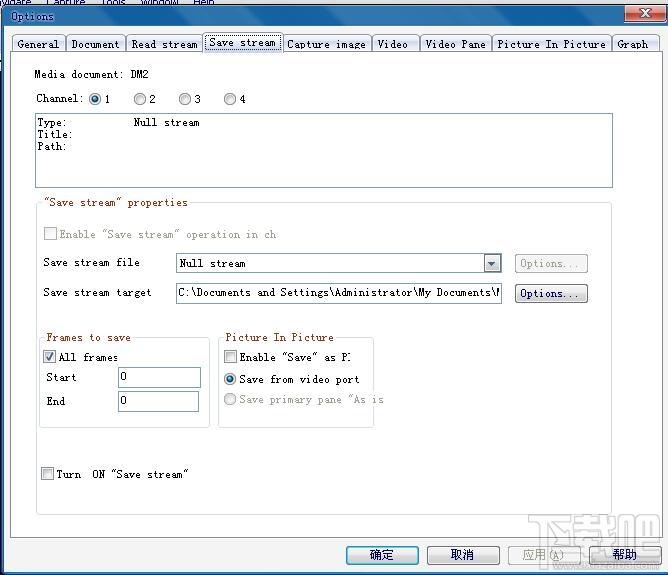Switch to the Graph tab
The height and width of the screenshot is (575, 668).
coord(633,44)
